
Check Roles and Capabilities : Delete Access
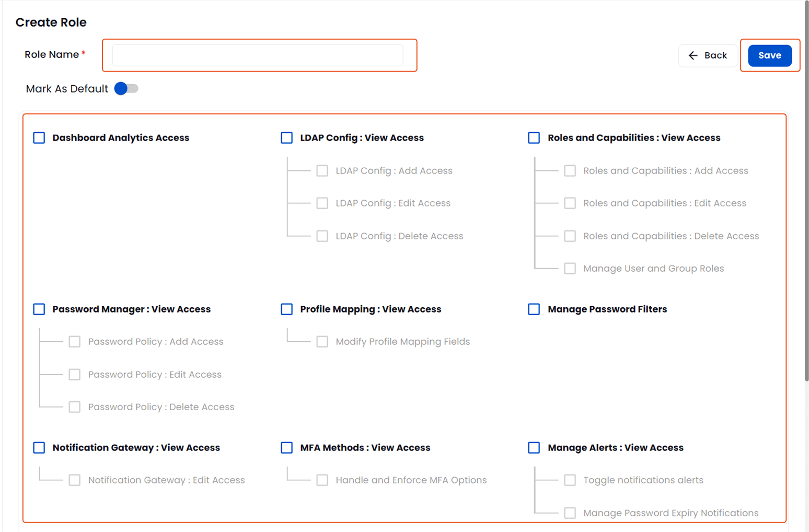tap(570, 236)
